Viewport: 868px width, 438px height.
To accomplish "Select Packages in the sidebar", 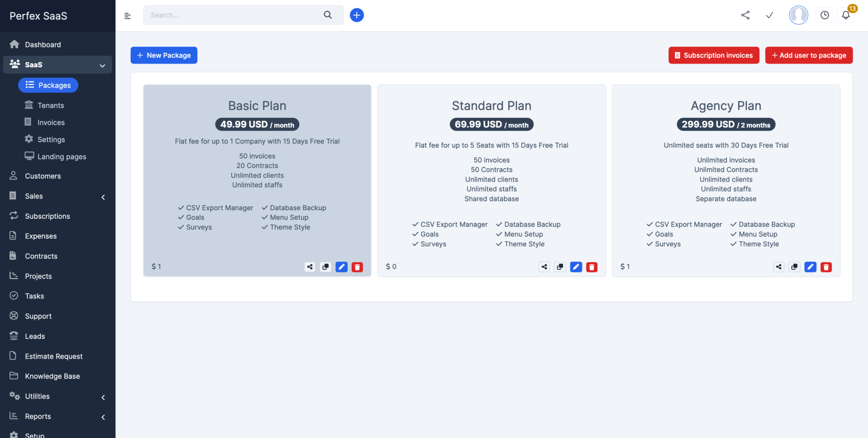I will point(48,85).
